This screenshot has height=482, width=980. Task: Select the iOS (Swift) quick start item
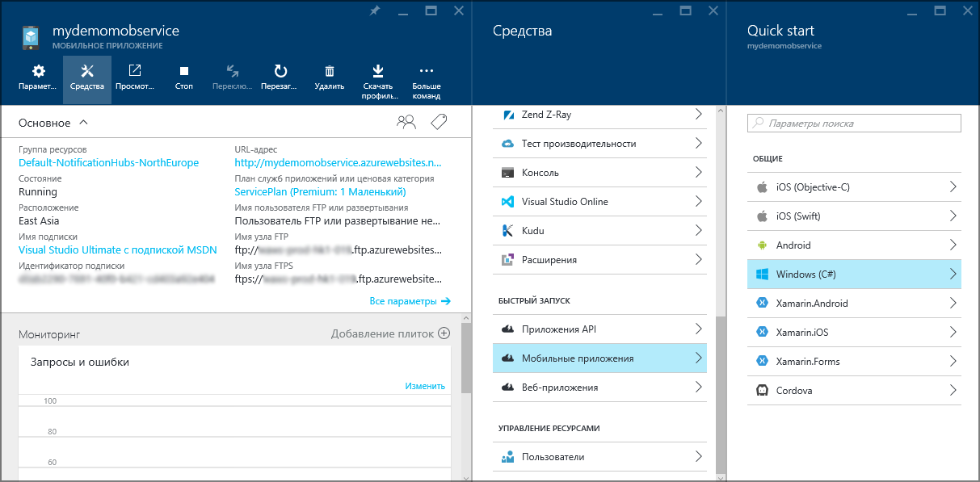tap(854, 216)
